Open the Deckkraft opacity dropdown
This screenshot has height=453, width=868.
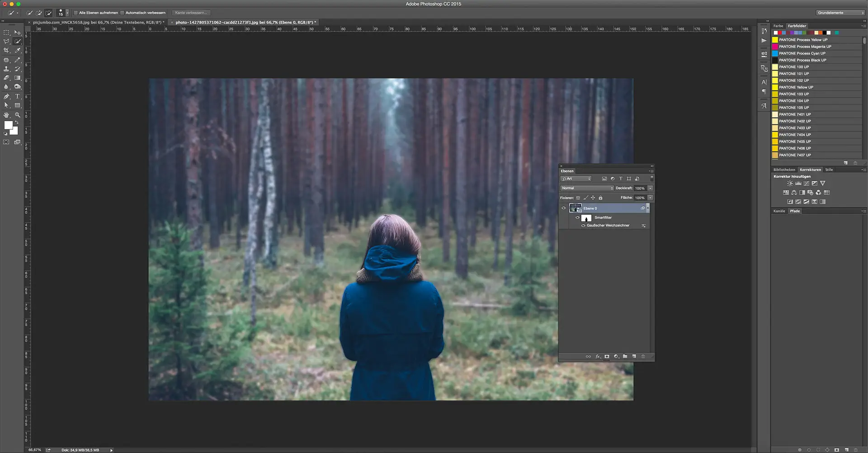pyautogui.click(x=650, y=188)
